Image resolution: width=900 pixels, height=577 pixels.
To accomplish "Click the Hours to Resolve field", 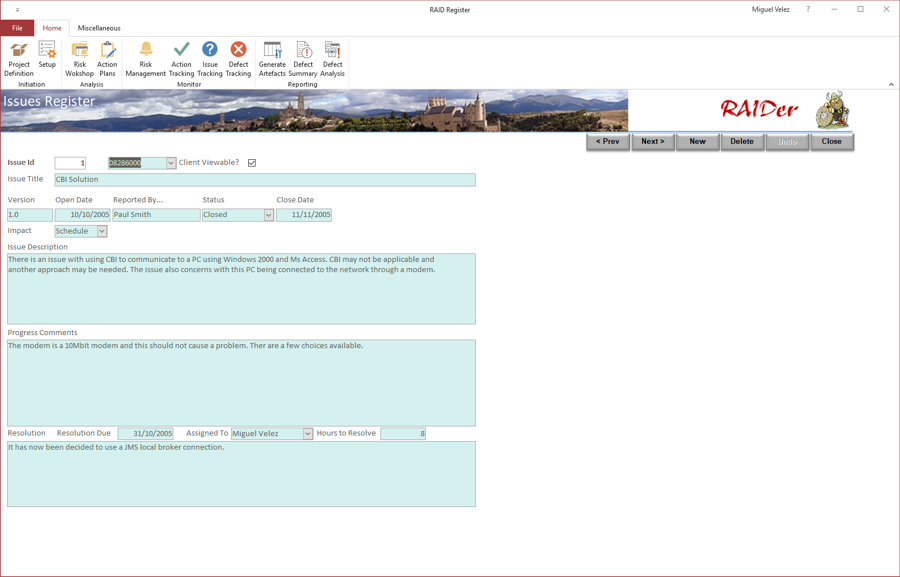I will pos(403,433).
